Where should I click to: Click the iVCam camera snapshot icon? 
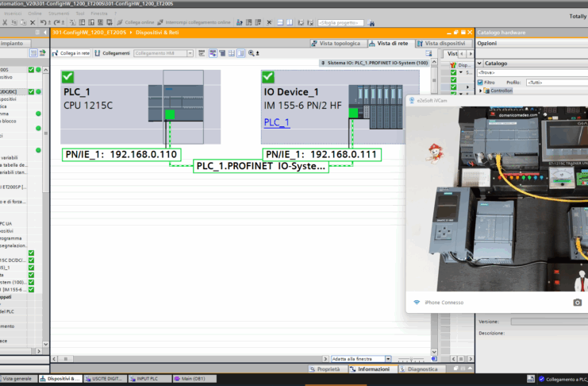click(x=578, y=303)
